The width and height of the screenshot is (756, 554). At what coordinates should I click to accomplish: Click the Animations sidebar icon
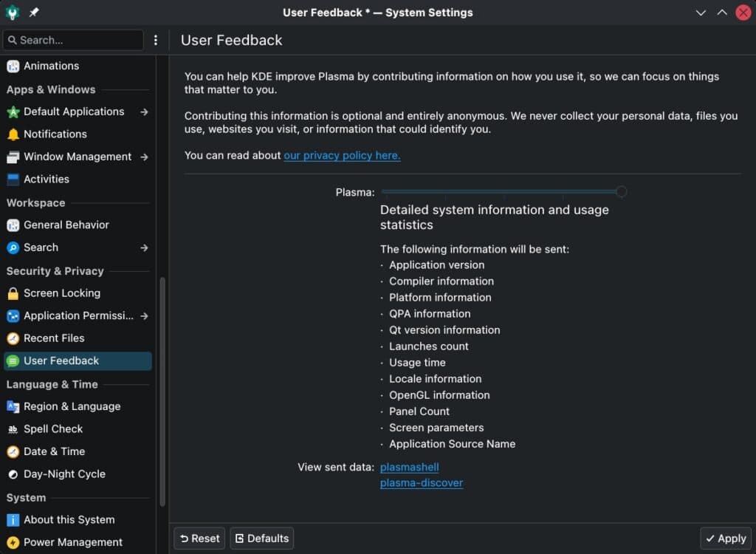point(13,66)
